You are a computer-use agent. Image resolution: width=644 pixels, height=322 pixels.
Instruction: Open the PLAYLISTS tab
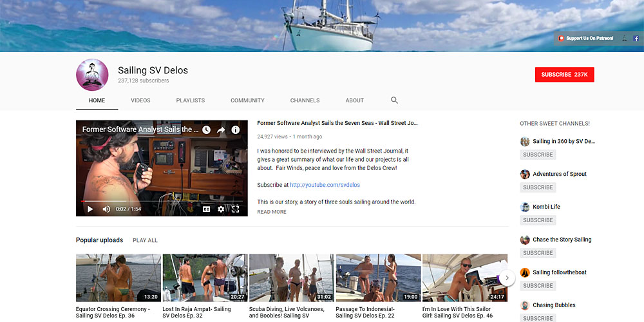(x=191, y=100)
